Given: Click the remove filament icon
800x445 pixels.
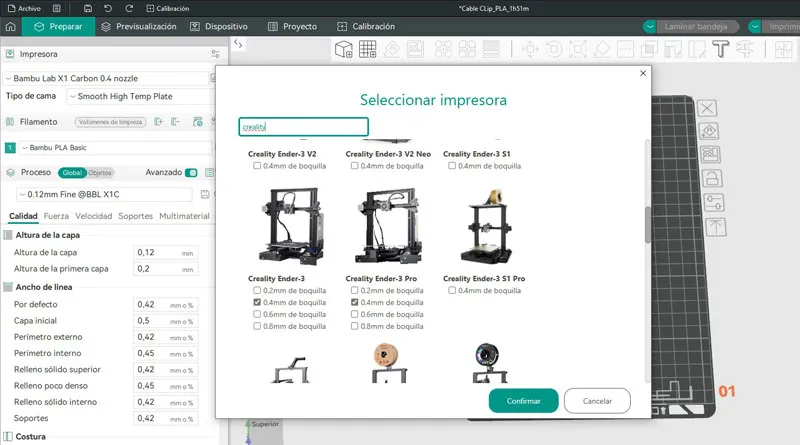Looking at the screenshot, I should pos(176,122).
